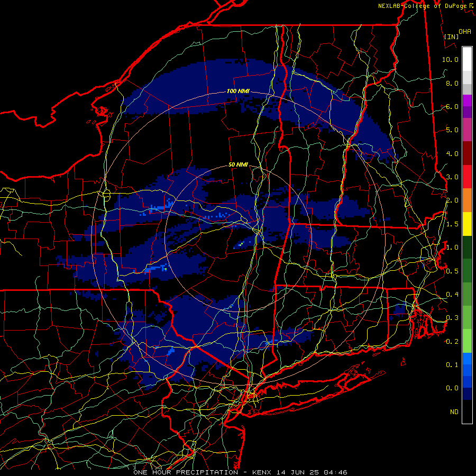Viewport: 476px width, 476px height.
Task: Click the 0.0 legend value
Action: tap(452, 388)
